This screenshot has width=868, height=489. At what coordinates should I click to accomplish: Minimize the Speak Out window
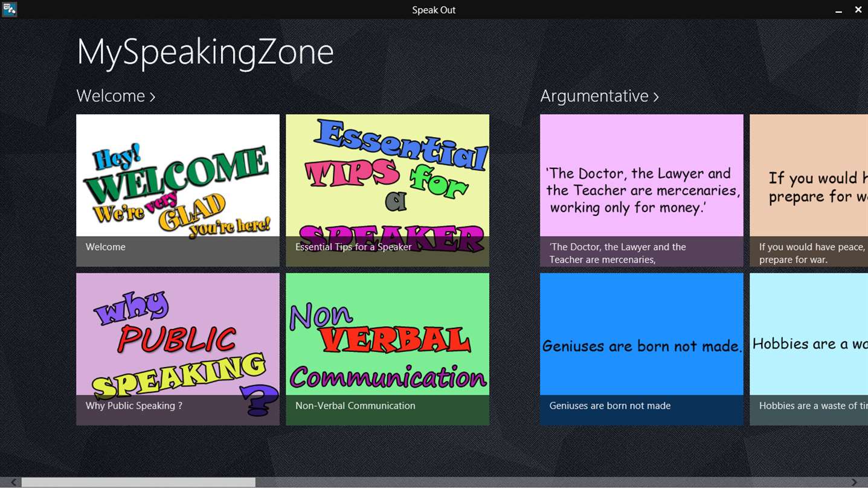pyautogui.click(x=838, y=10)
